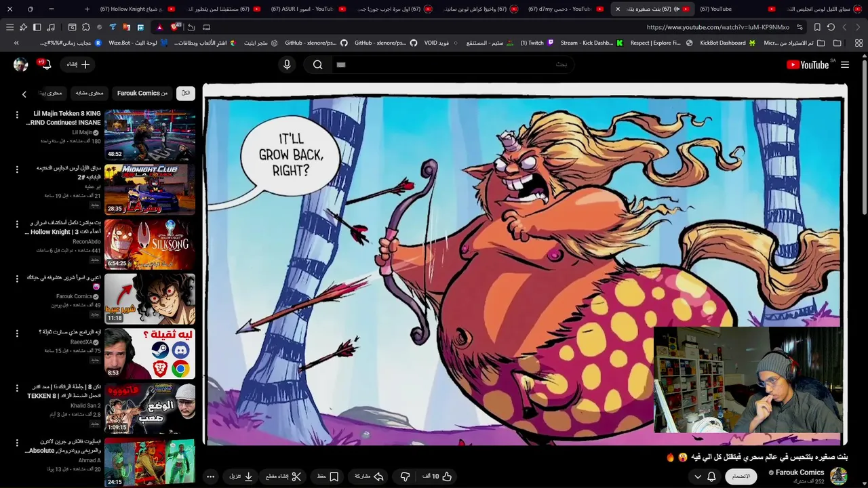Open the Stream Kick Dashboard bookmark
Viewport: 868px width, 488px height.
(x=591, y=43)
